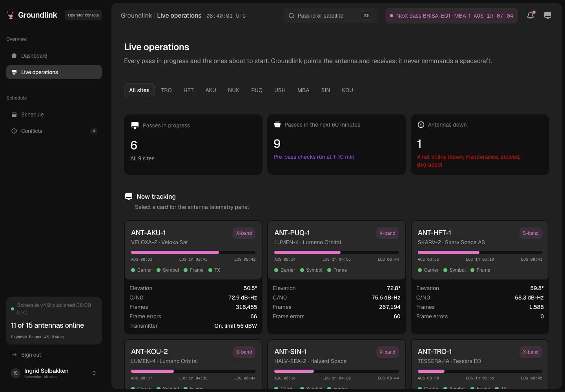Click the X-band badge on ANT-SIN-1
Screen dimensions: 565x392
pyautogui.click(x=387, y=352)
